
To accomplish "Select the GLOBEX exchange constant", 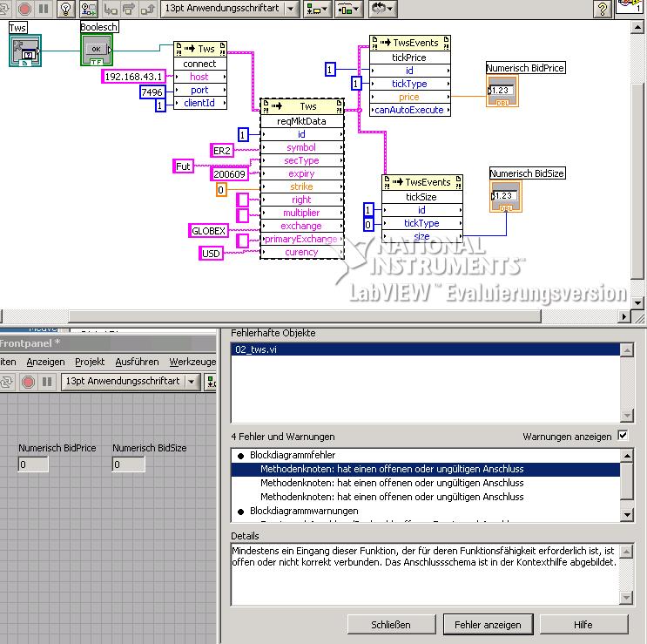I will [208, 231].
